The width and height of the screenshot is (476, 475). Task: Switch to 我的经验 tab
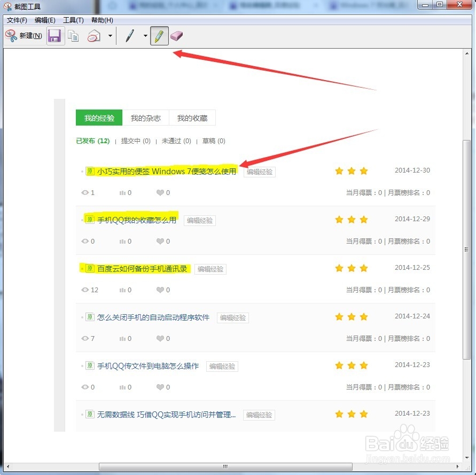(99, 118)
